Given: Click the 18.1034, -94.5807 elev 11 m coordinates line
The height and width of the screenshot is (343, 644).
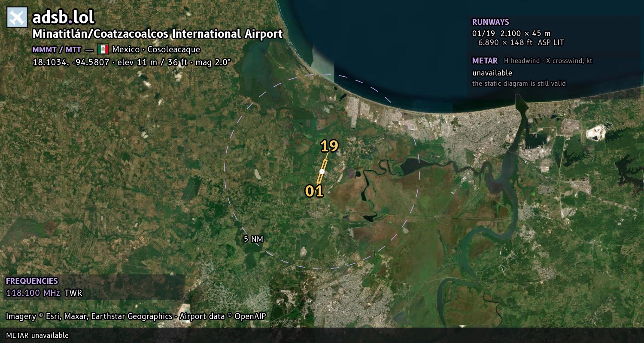Looking at the screenshot, I should pyautogui.click(x=132, y=62).
